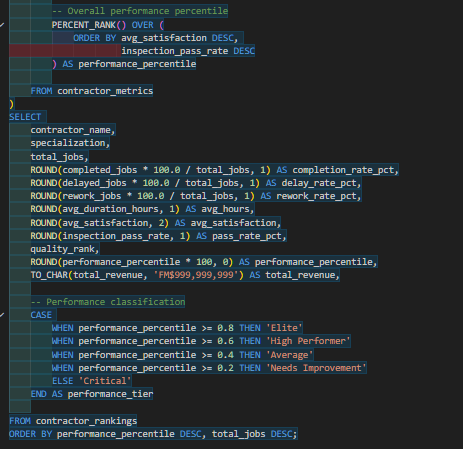Click the 'Average' string literal
This screenshot has width=463, height=449.
[290, 355]
